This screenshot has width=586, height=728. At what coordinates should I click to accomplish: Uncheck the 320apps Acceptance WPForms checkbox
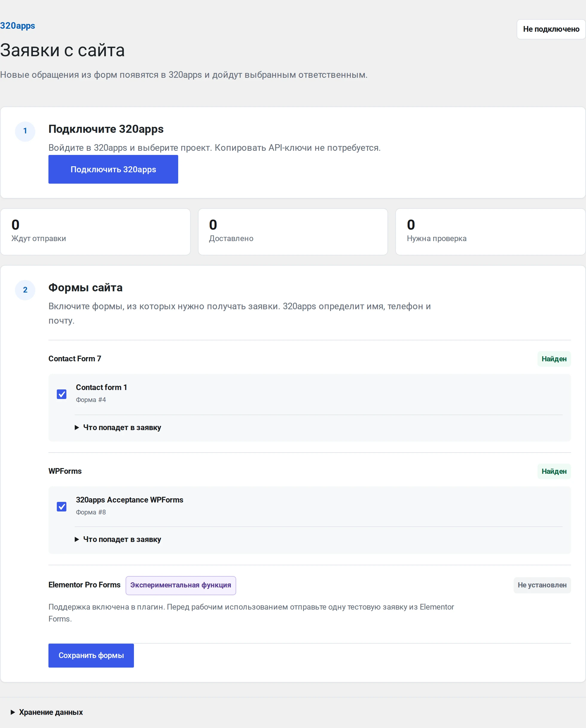click(x=61, y=506)
